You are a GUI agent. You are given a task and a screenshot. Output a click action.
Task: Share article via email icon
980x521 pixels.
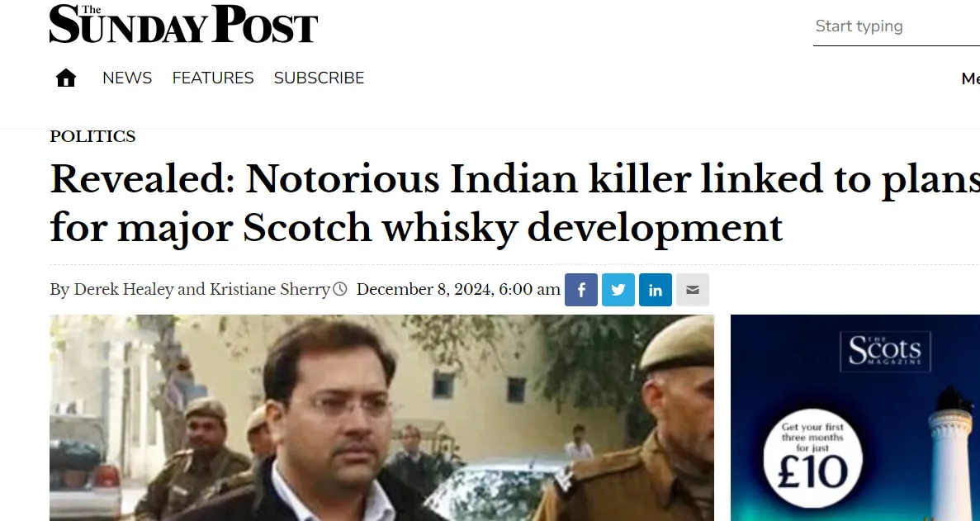[693, 290]
